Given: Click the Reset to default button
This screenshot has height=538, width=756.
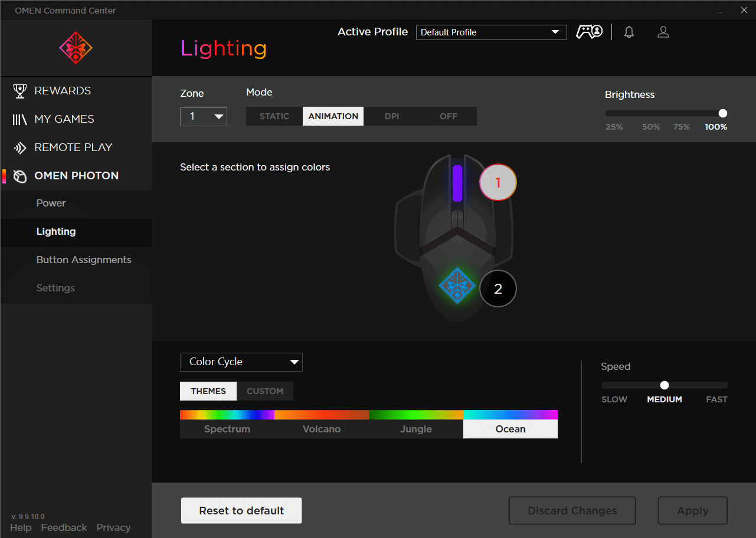Looking at the screenshot, I should point(241,511).
